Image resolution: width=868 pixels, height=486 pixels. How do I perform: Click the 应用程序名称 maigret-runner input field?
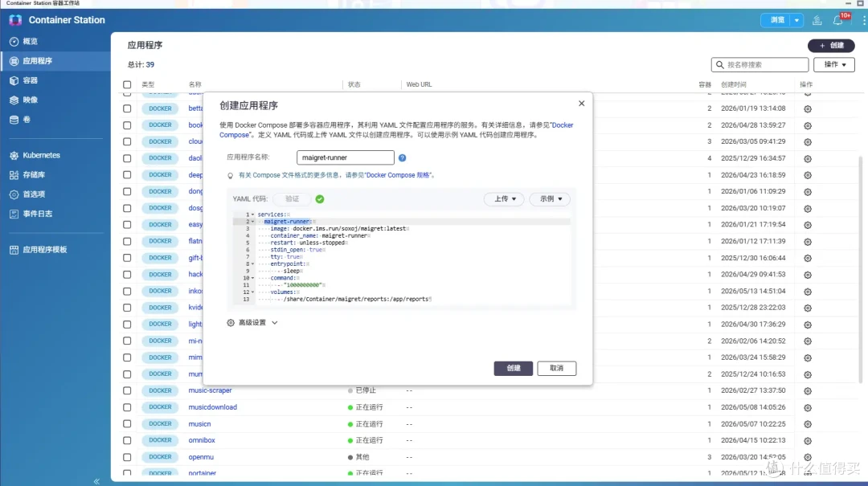click(346, 157)
